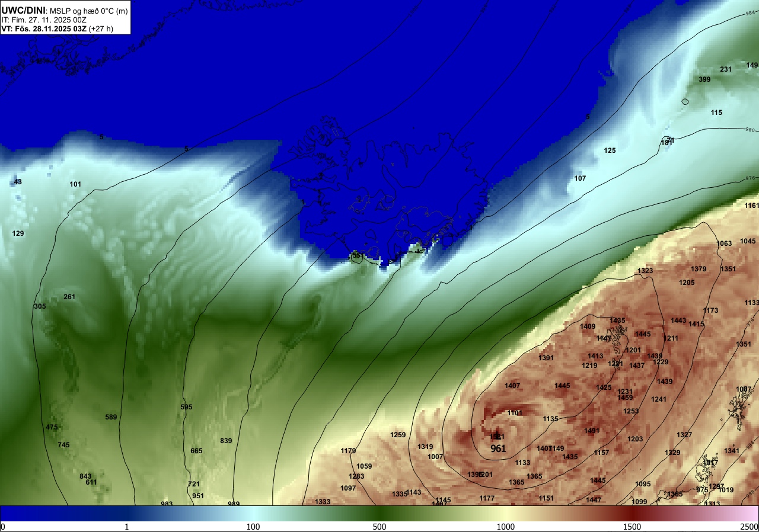
Task: Click the map value 1425
Action: [x=604, y=387]
